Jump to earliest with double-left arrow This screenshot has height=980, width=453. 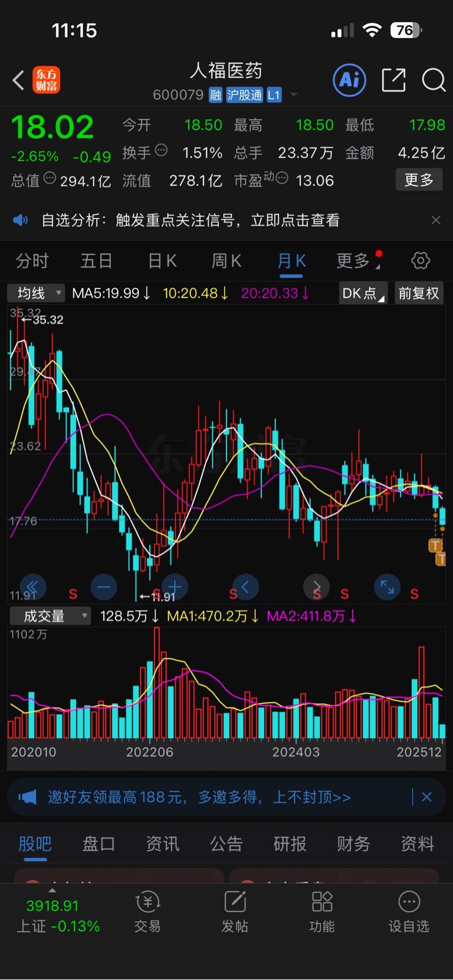[33, 587]
